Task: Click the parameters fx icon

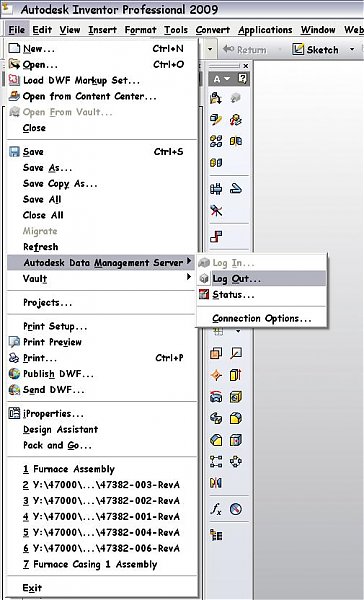Action: click(216, 509)
